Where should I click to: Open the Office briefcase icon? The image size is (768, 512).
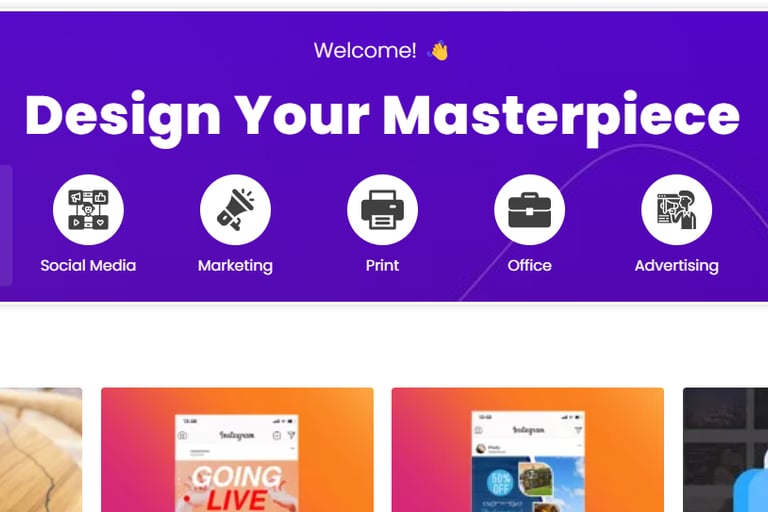pyautogui.click(x=529, y=210)
